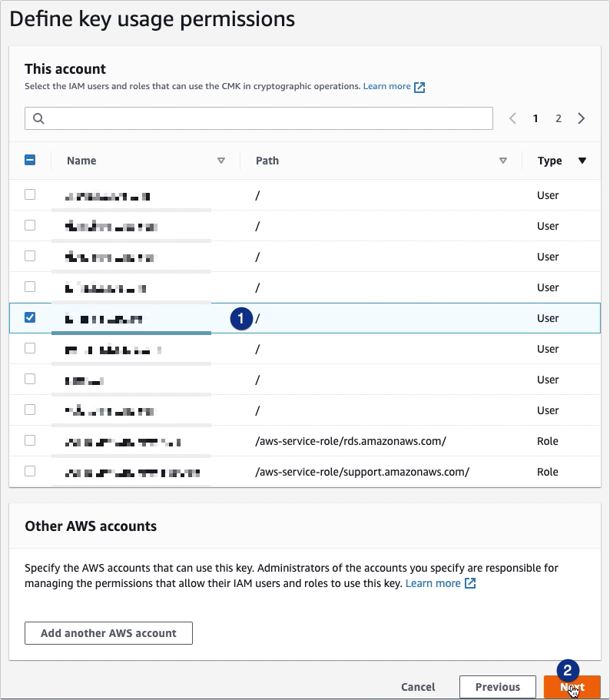Screen dimensions: 610x700
Task: Select page 1 of results
Action: [535, 118]
